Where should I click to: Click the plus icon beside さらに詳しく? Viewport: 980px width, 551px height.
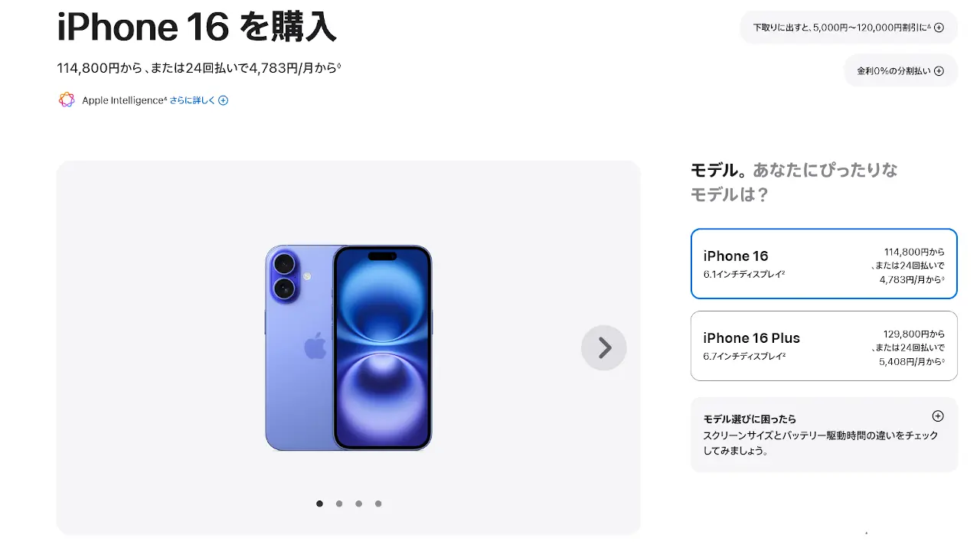click(223, 100)
